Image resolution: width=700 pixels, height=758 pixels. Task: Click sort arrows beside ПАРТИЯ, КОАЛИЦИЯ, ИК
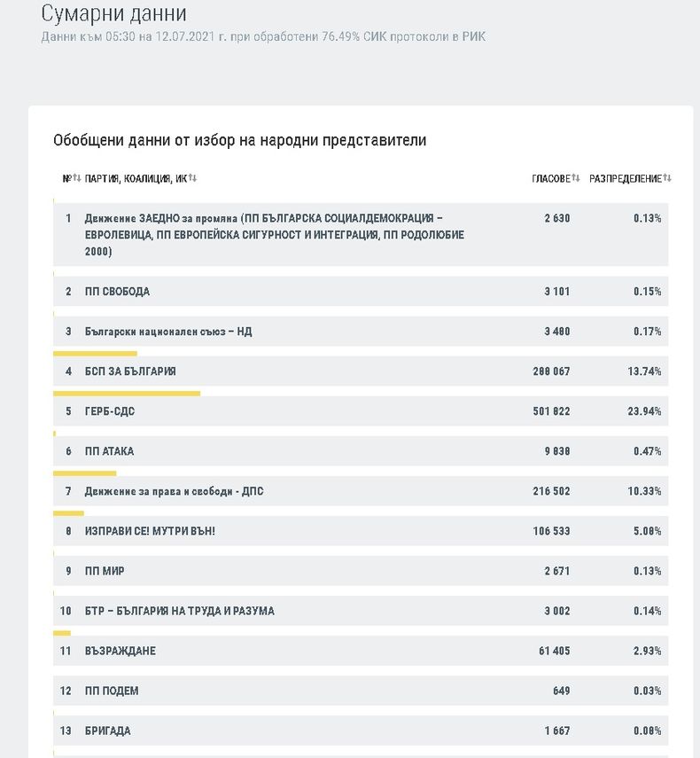click(192, 178)
